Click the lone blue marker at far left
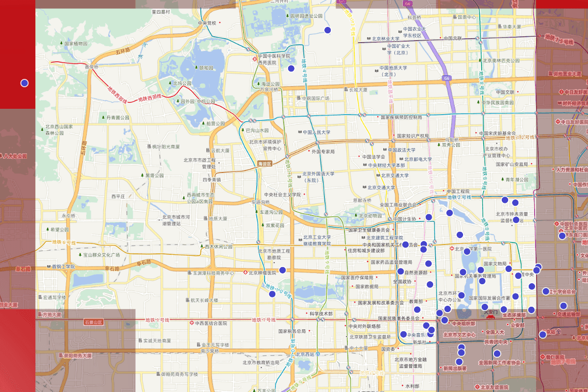588x392 pixels. (x=24, y=83)
